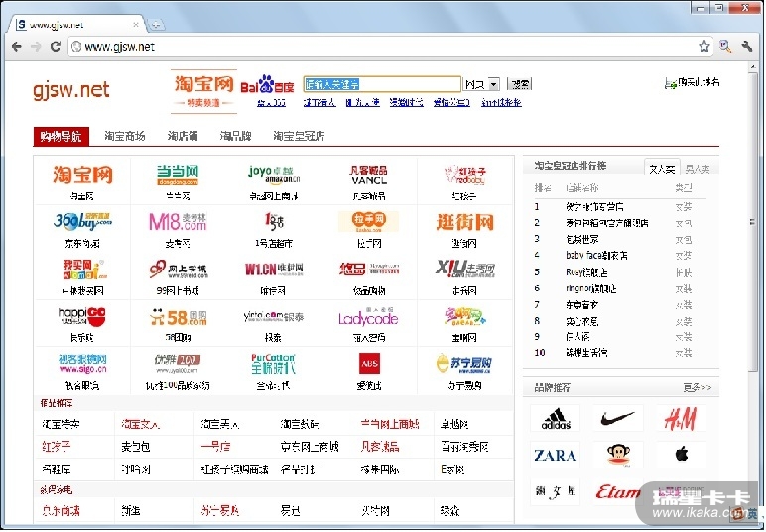Open ranking row 4 baby face shop
The height and width of the screenshot is (532, 766).
[596, 255]
